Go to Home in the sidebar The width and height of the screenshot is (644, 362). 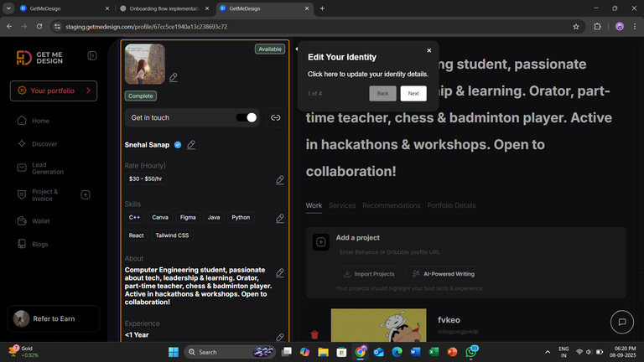(x=40, y=121)
